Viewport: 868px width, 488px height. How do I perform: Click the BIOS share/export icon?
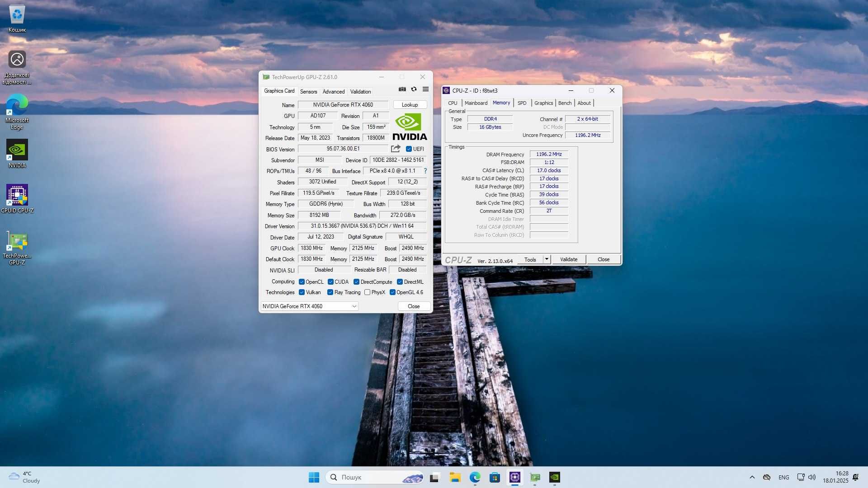[x=396, y=149]
